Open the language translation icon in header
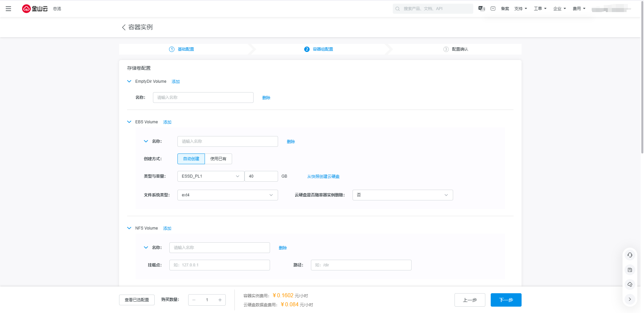 pos(482,9)
